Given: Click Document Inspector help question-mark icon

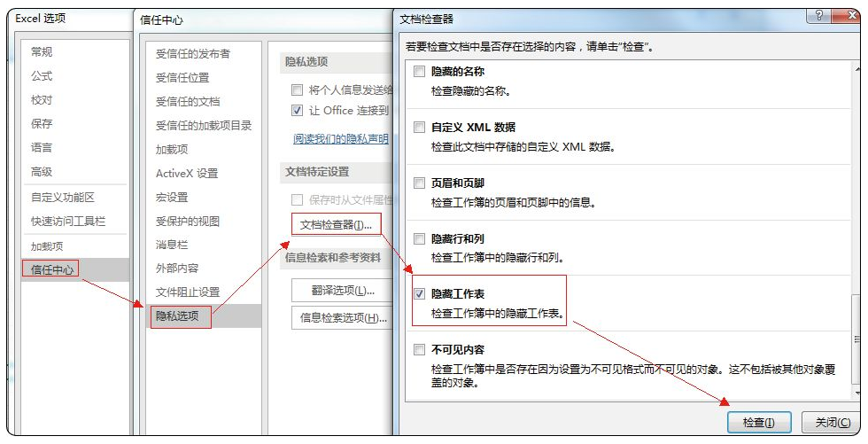Looking at the screenshot, I should 818,15.
